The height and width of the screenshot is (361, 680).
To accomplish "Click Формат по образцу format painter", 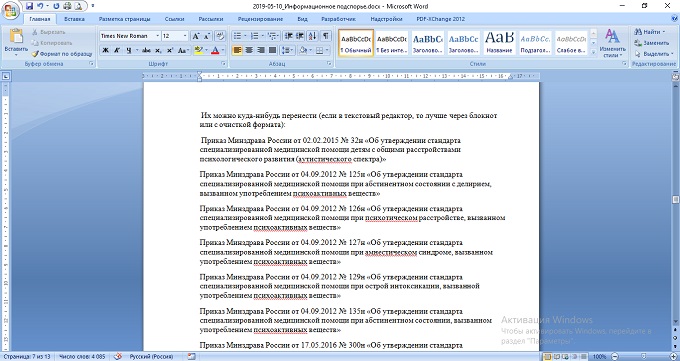I will [x=62, y=54].
